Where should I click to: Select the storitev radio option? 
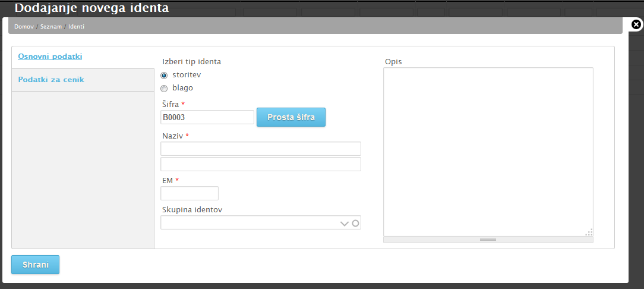(x=164, y=76)
